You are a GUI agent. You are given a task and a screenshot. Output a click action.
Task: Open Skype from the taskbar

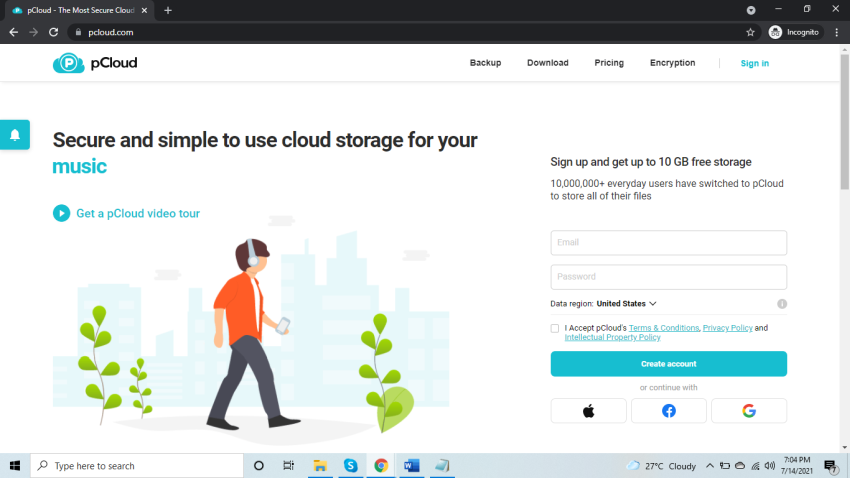[350, 466]
